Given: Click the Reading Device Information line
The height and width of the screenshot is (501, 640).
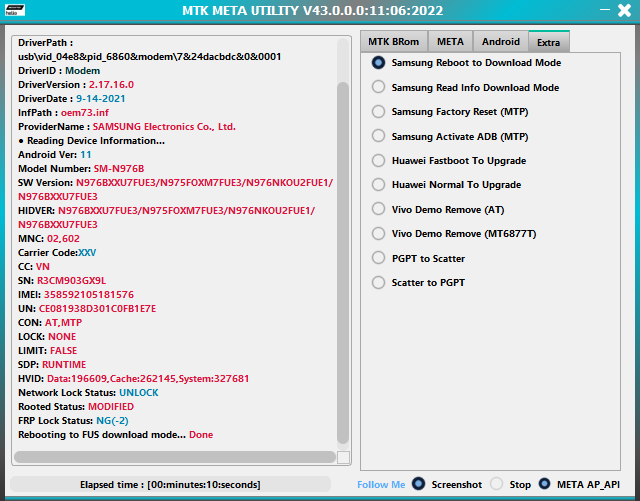Looking at the screenshot, I should pyautogui.click(x=91, y=140).
